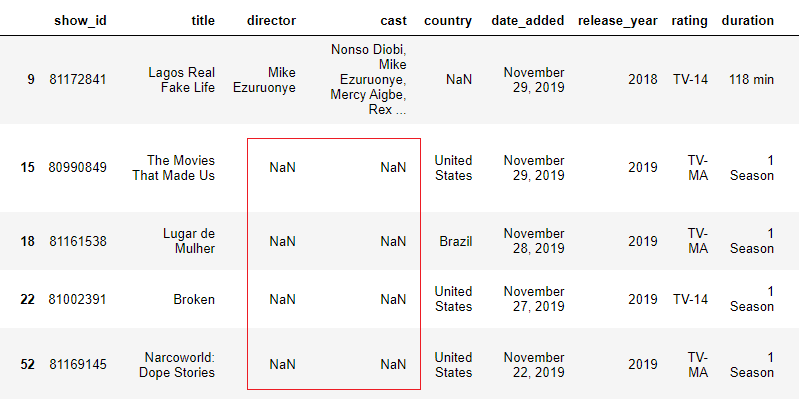Click the Brazil country cell
The height and width of the screenshot is (399, 799).
pos(456,241)
